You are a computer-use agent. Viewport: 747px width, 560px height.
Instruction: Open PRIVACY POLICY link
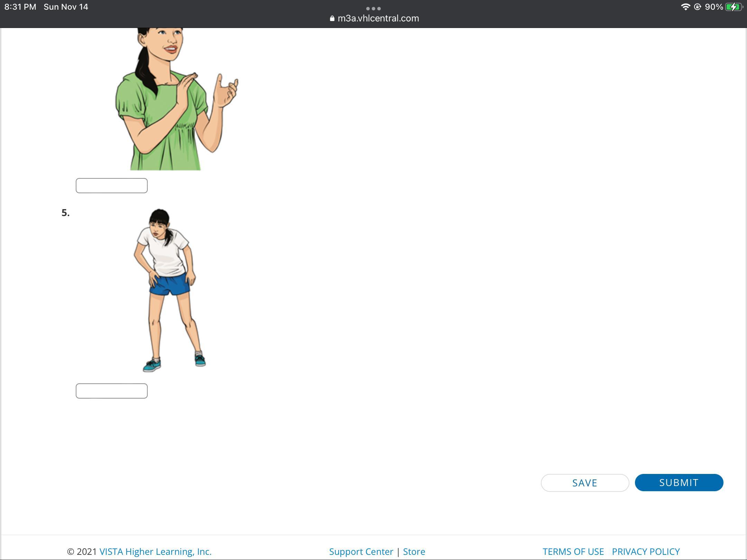point(646,551)
